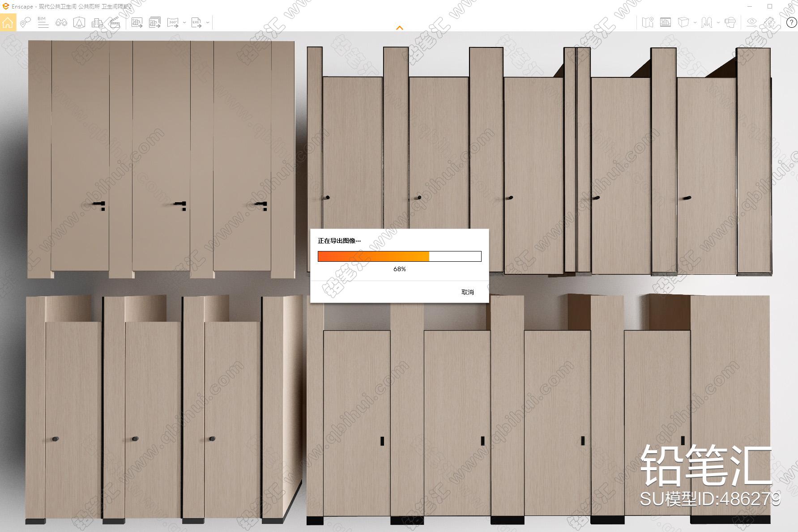
Task: Click the batch rendering export icon
Action: (155, 22)
